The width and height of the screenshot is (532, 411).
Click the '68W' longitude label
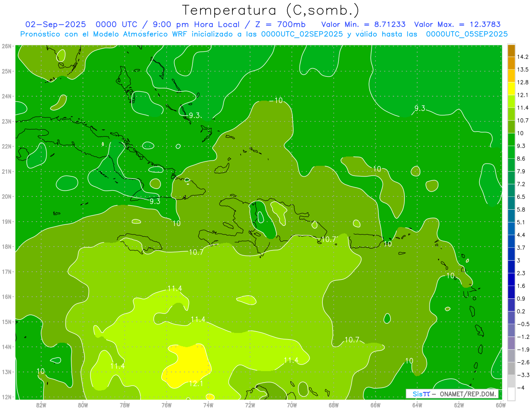pyautogui.click(x=333, y=404)
